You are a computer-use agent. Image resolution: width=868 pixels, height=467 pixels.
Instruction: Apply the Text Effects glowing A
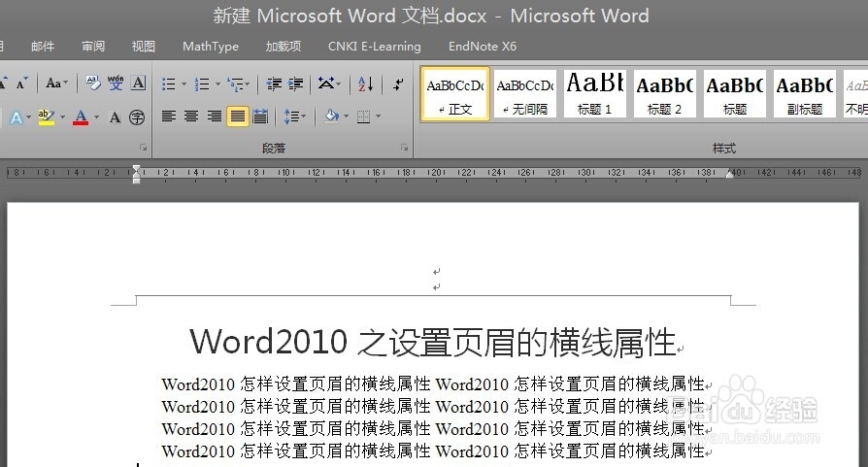click(17, 117)
